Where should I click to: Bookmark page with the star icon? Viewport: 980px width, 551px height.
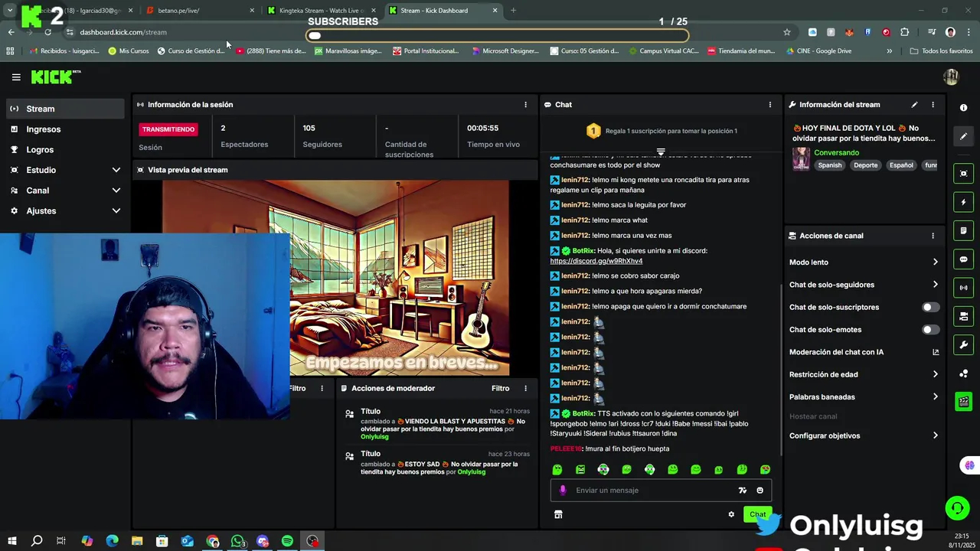[x=786, y=32]
